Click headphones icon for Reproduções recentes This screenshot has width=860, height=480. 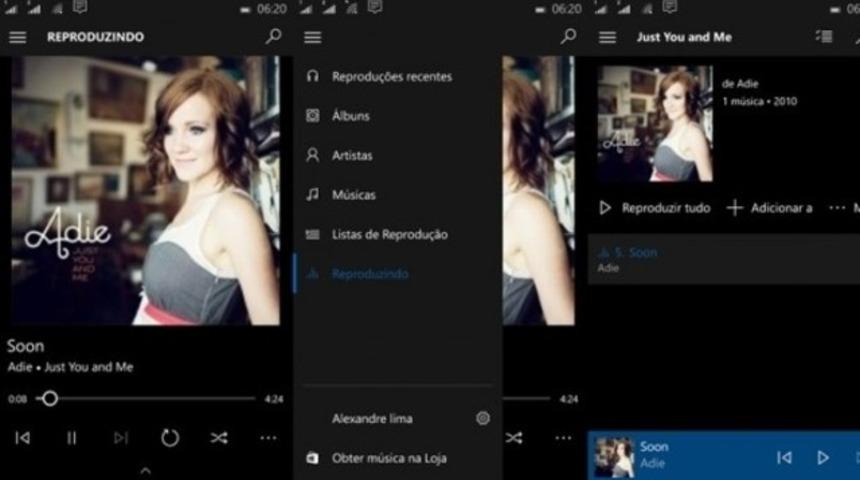pyautogui.click(x=313, y=76)
